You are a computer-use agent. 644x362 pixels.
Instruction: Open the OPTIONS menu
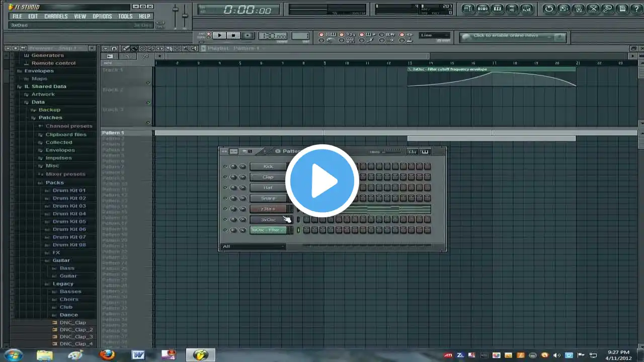coord(102,16)
